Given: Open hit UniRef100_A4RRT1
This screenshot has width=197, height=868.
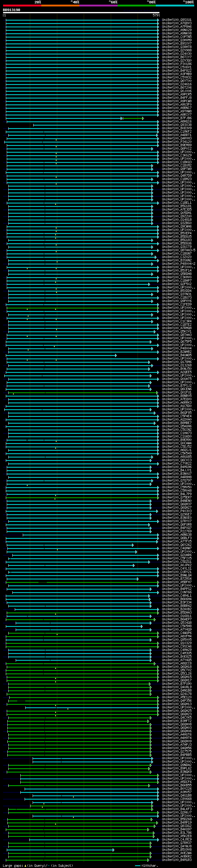Looking at the screenshot, I should coord(176,135).
